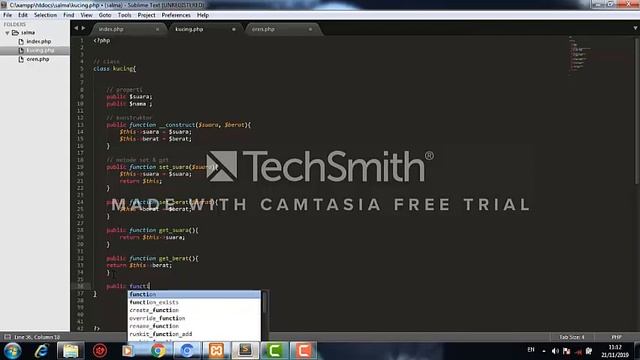
Task: Go to next tab with right arrow
Action: [x=84, y=28]
